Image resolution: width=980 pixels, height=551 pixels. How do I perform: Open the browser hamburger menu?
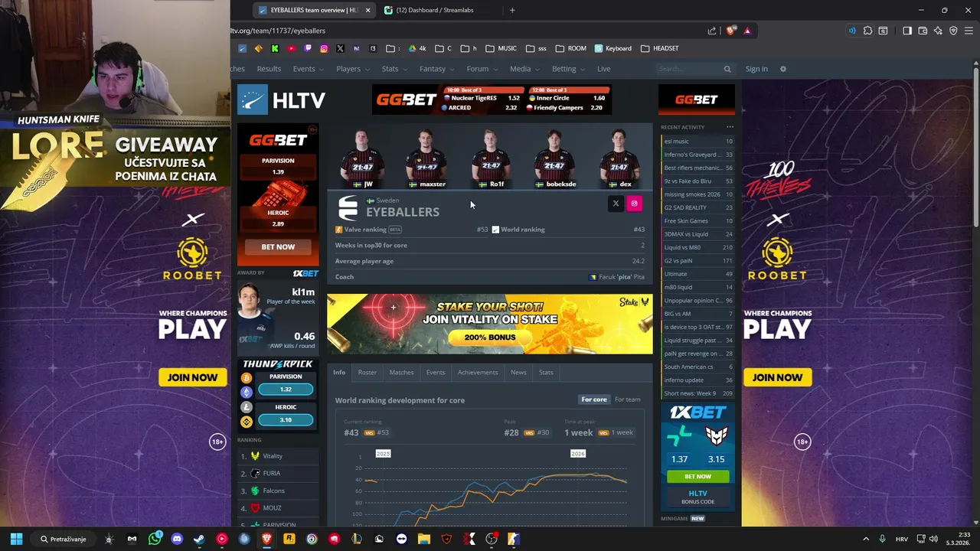point(969,31)
